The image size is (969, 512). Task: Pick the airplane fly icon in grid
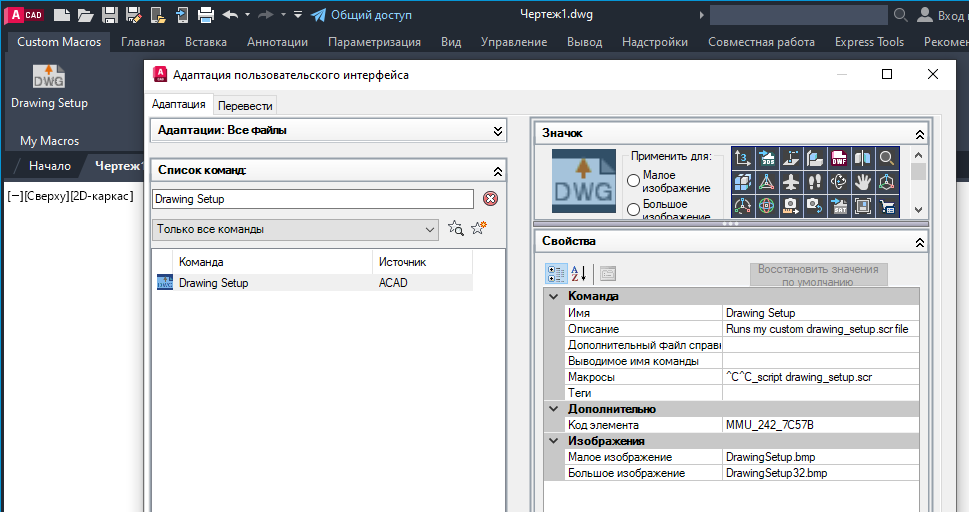[x=791, y=182]
